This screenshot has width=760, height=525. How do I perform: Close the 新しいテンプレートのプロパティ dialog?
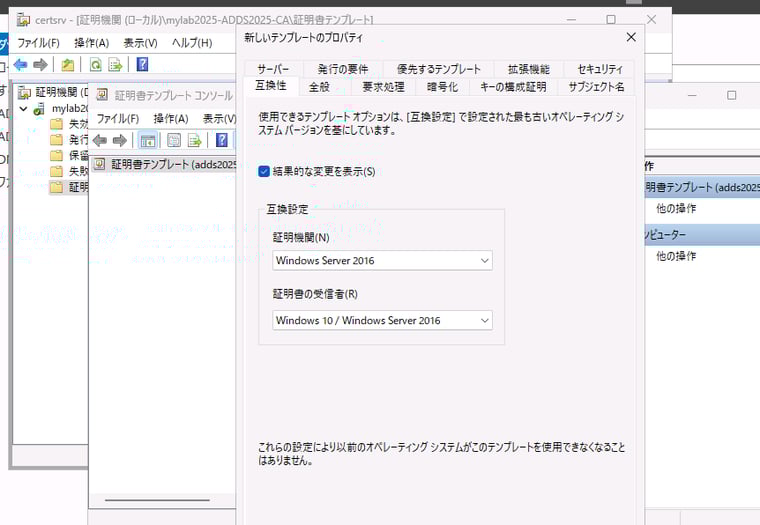631,37
